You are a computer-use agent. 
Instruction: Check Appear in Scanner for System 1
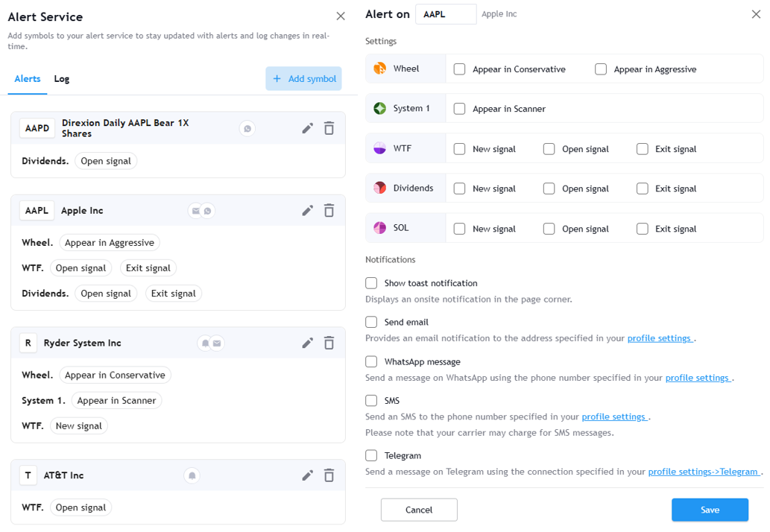pos(460,109)
